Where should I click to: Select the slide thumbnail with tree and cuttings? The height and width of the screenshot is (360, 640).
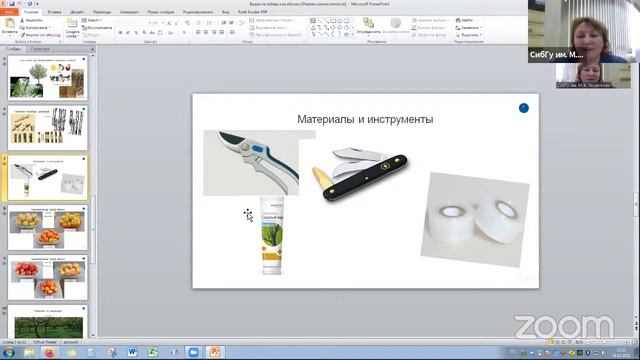coord(48,78)
